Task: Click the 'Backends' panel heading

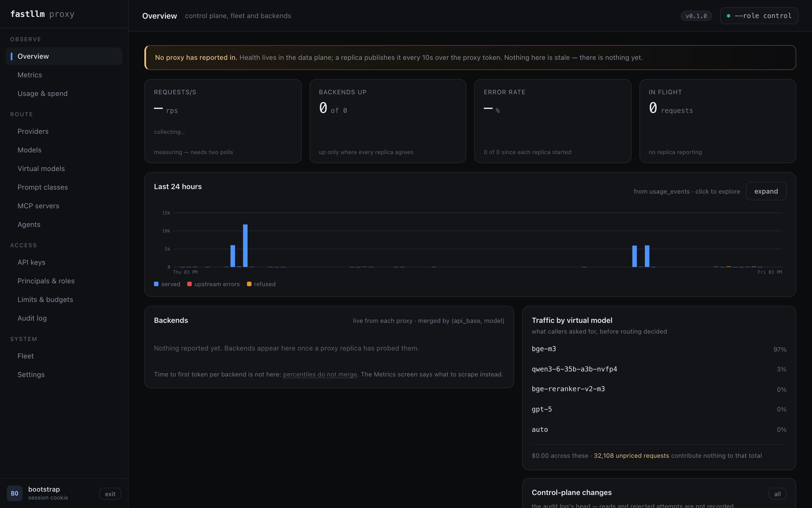Action: [171, 320]
